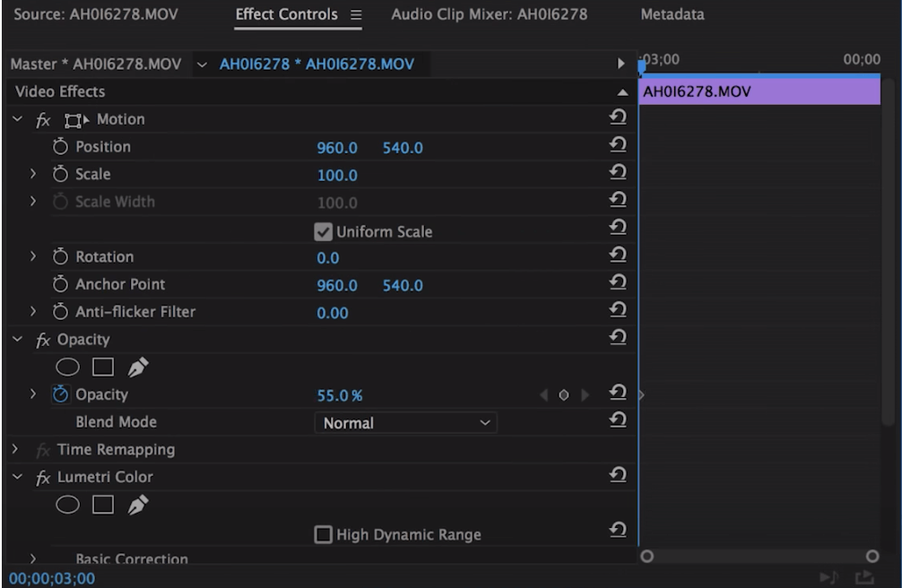Reset the Scale Width parameter
The height and width of the screenshot is (588, 902).
[x=618, y=200]
